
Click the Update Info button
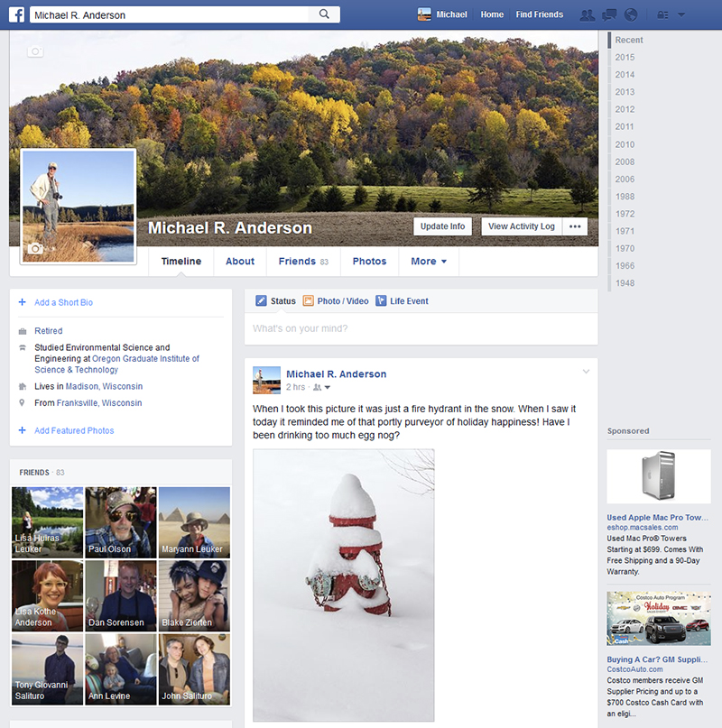click(x=442, y=226)
